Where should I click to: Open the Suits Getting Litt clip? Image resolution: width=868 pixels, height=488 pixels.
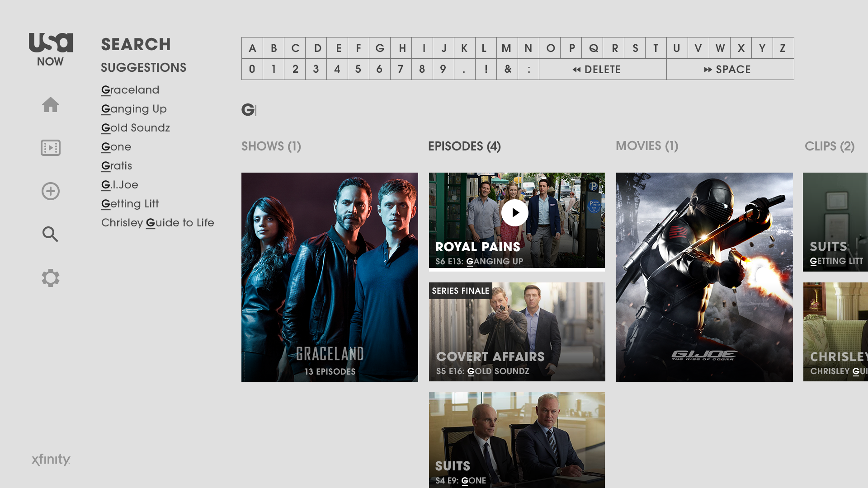tap(835, 222)
